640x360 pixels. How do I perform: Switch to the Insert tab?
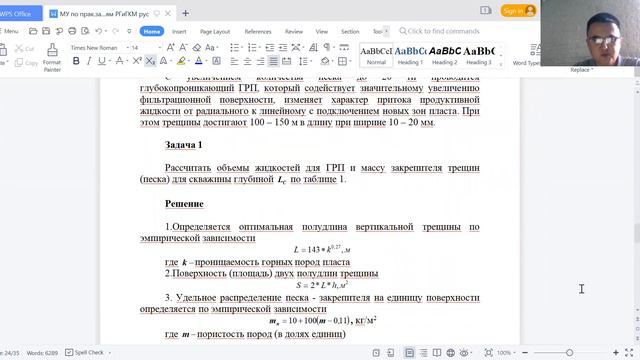179,31
